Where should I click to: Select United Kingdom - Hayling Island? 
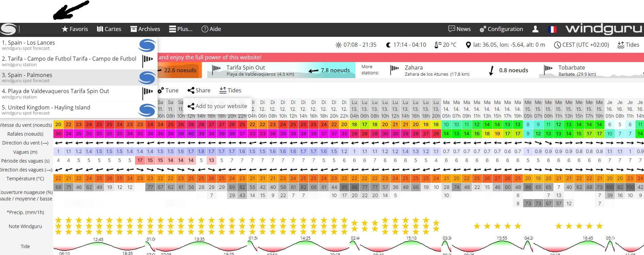coord(79,110)
